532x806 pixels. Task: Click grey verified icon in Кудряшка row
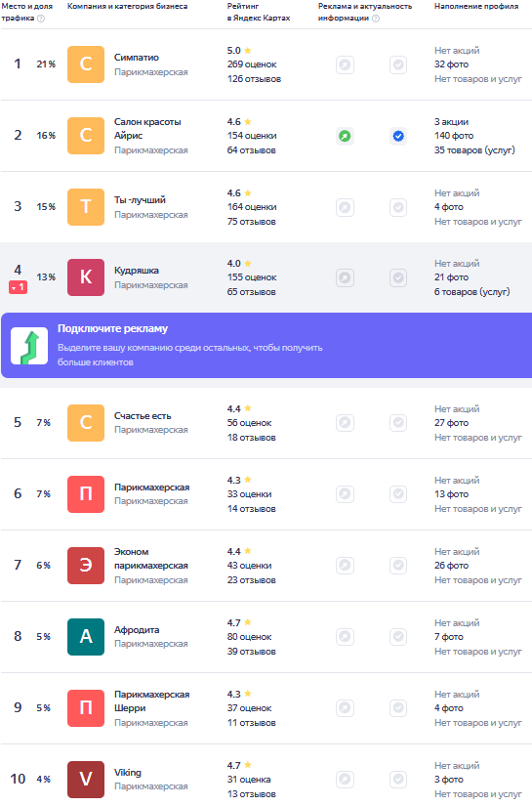tap(398, 278)
